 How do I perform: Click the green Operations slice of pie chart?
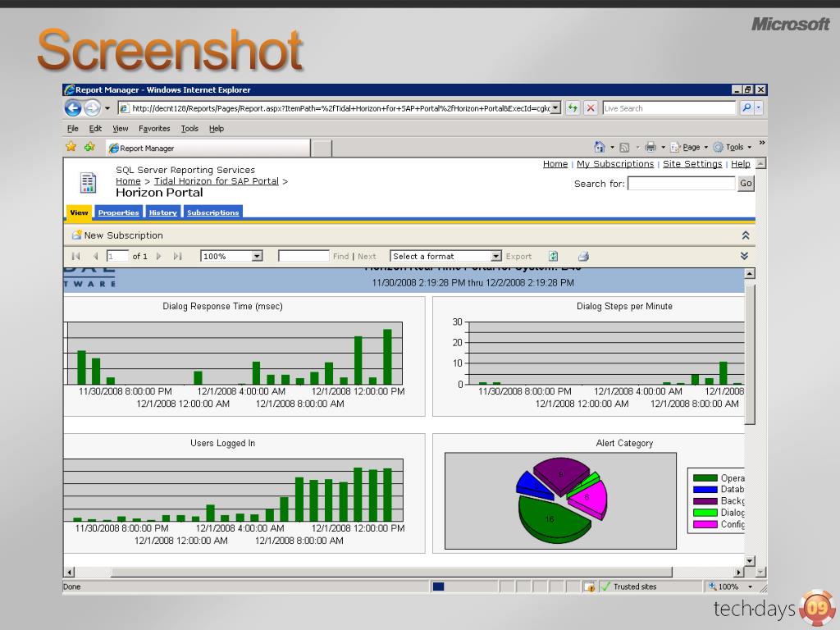(555, 518)
